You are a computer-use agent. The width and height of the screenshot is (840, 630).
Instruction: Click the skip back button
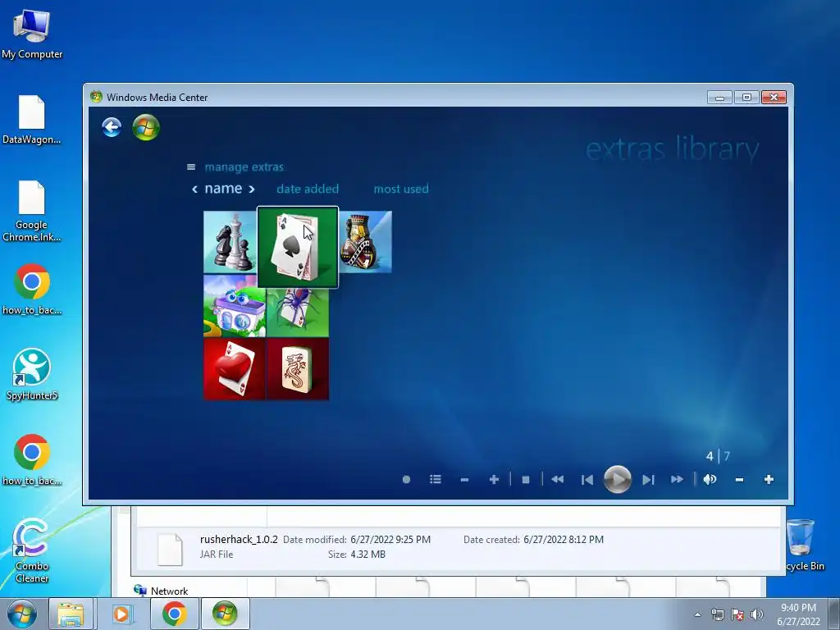587,479
